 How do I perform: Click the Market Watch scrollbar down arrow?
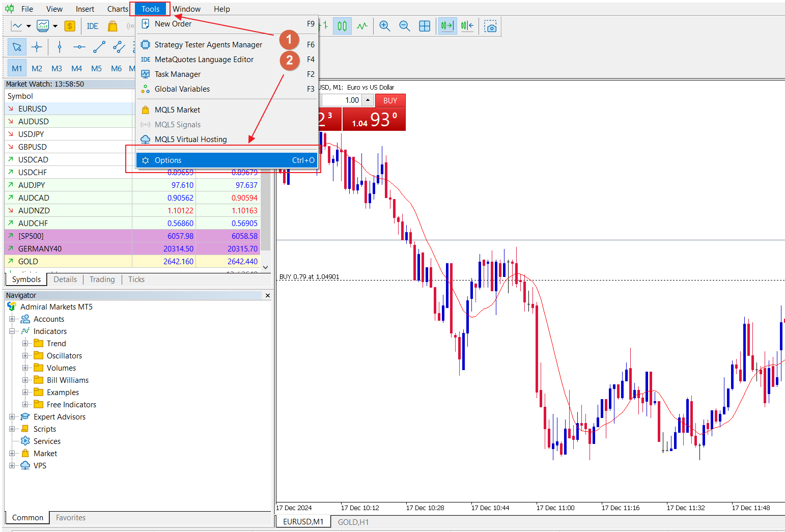265,267
